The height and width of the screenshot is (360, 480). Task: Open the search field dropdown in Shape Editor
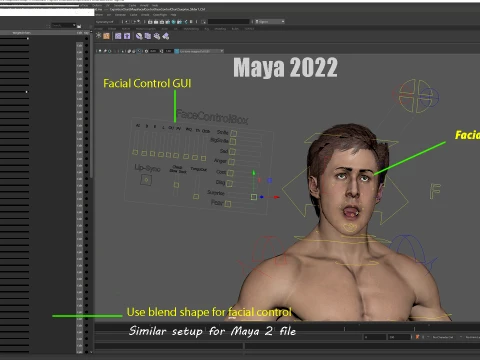[x=74, y=25]
